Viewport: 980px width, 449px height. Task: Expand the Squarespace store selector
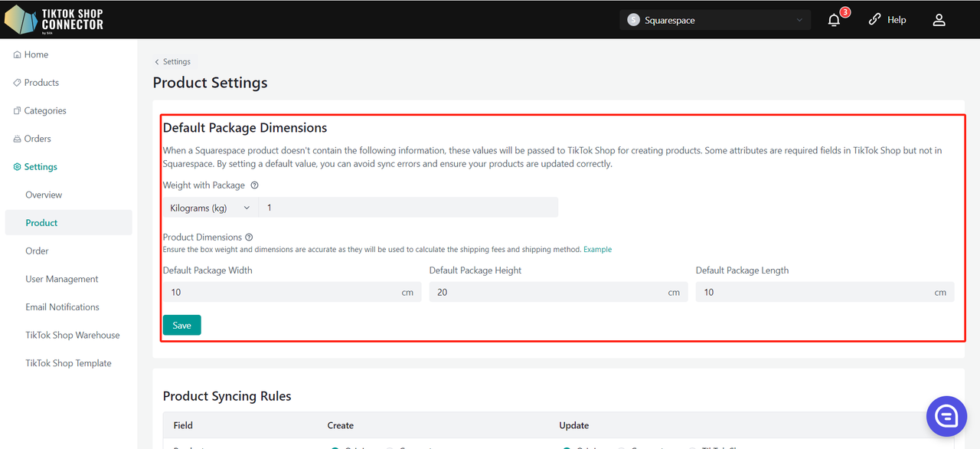(715, 20)
